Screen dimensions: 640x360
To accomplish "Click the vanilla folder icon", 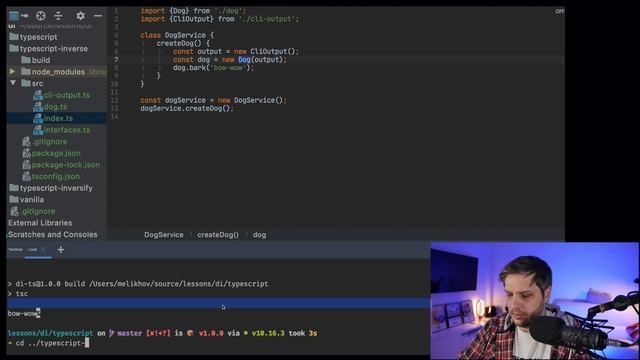I will pos(14,199).
